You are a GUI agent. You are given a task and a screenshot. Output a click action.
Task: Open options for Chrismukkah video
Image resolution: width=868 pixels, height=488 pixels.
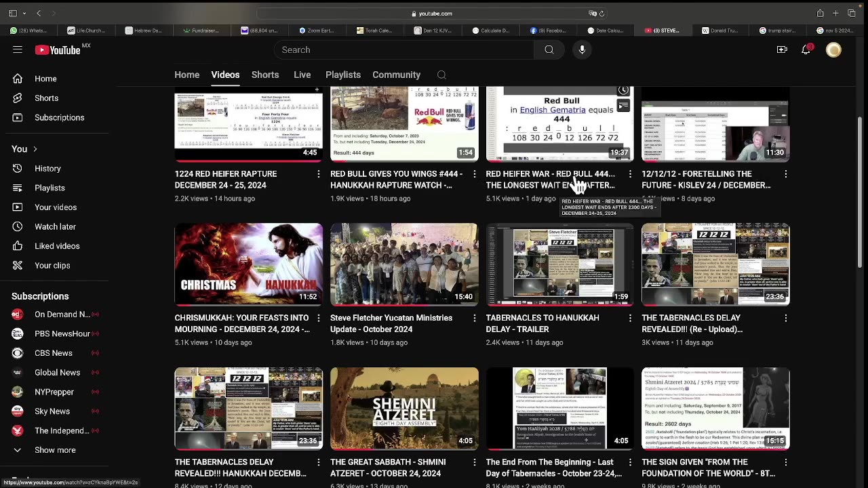pyautogui.click(x=318, y=318)
